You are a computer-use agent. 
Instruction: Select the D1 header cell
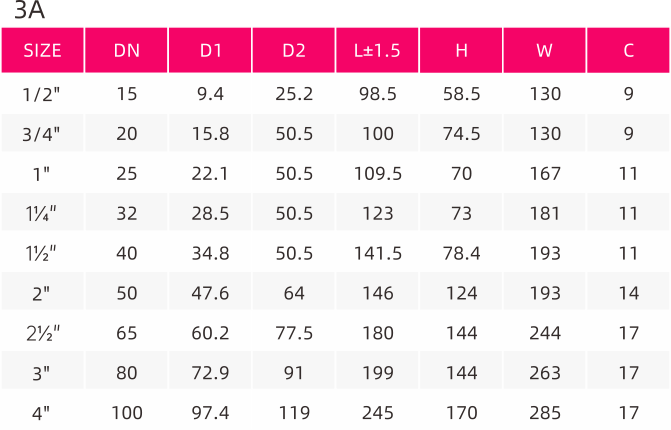click(x=210, y=50)
